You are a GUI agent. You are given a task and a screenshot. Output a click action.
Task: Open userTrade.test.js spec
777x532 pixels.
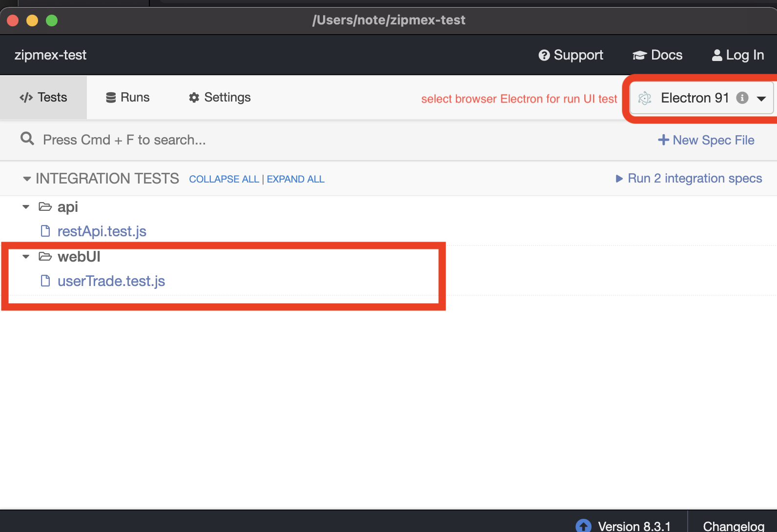pos(111,281)
